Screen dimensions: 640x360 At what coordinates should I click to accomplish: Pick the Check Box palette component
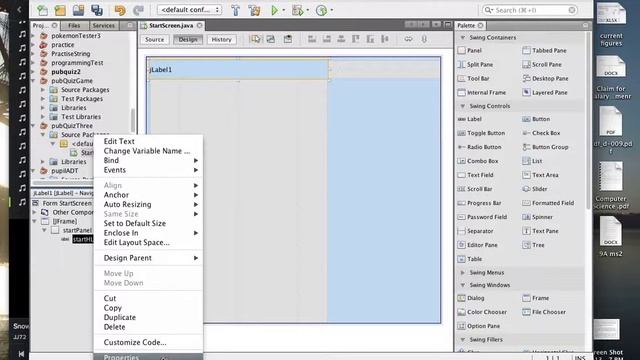pyautogui.click(x=541, y=133)
